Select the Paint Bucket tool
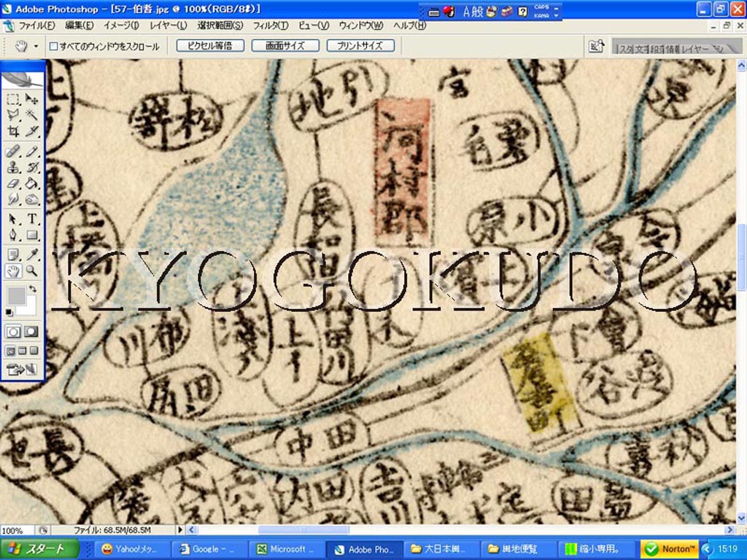 tap(31, 183)
